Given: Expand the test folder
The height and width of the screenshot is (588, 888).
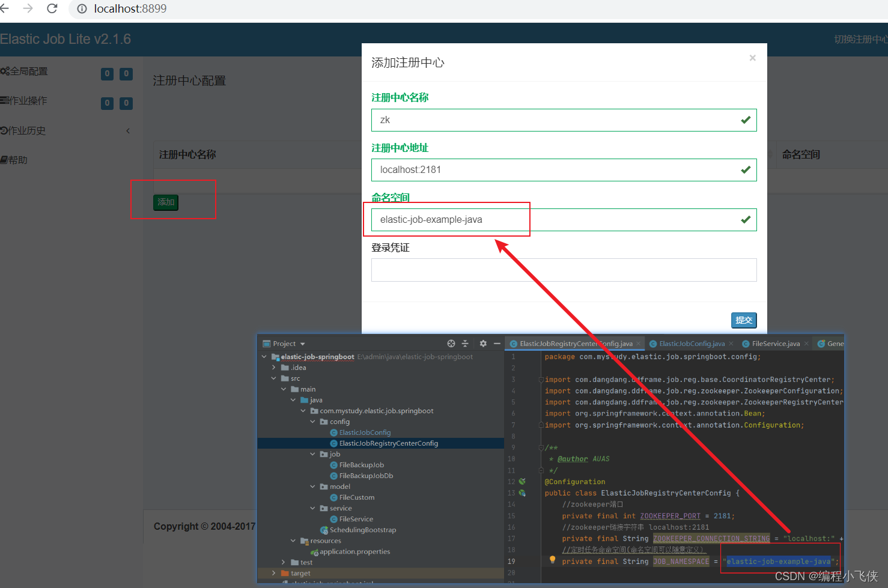Looking at the screenshot, I should pyautogui.click(x=284, y=562).
